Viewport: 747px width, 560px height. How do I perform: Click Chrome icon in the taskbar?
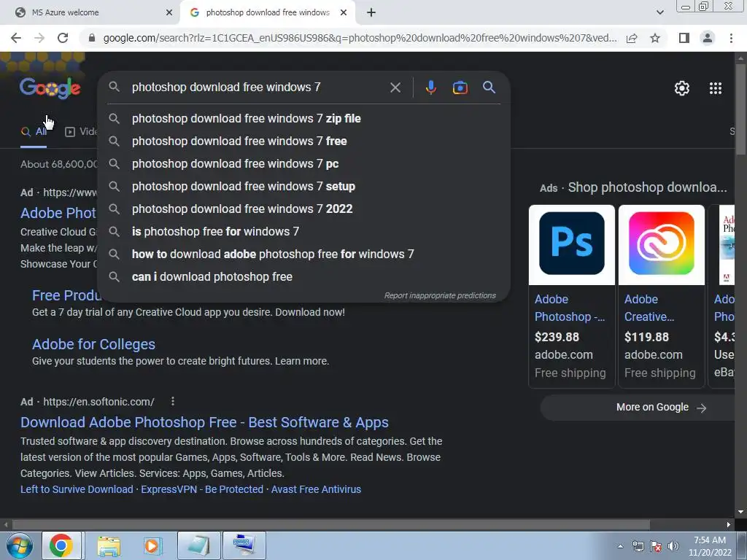pyautogui.click(x=61, y=545)
